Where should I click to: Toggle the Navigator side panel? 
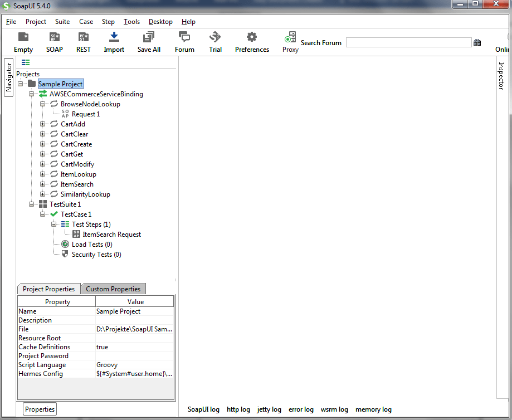click(x=9, y=77)
